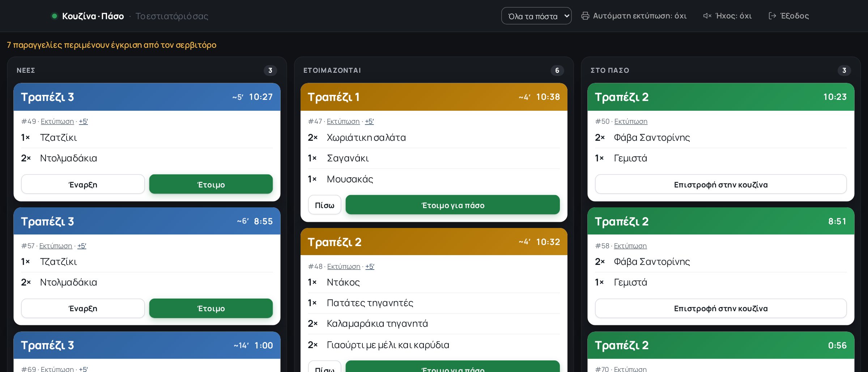Add +5' to order #47
Screen dimensions: 868x372
coord(369,121)
